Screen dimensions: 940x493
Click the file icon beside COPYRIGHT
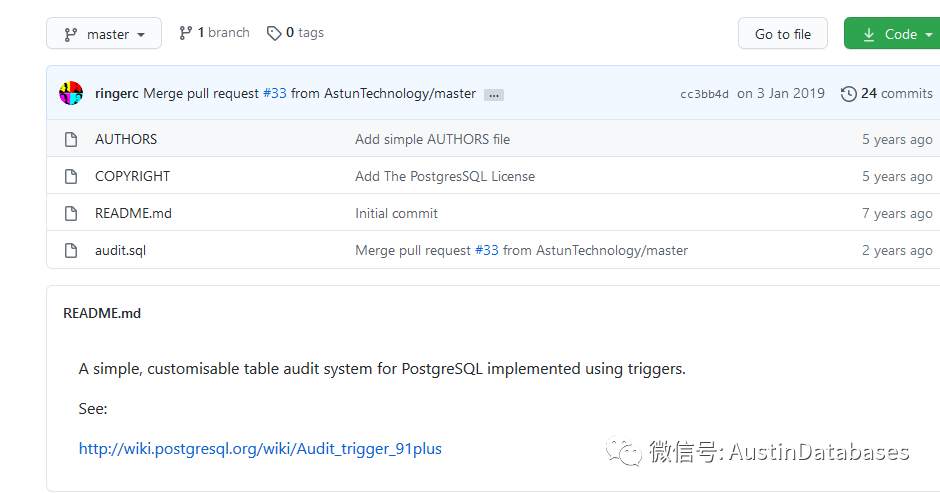(71, 177)
